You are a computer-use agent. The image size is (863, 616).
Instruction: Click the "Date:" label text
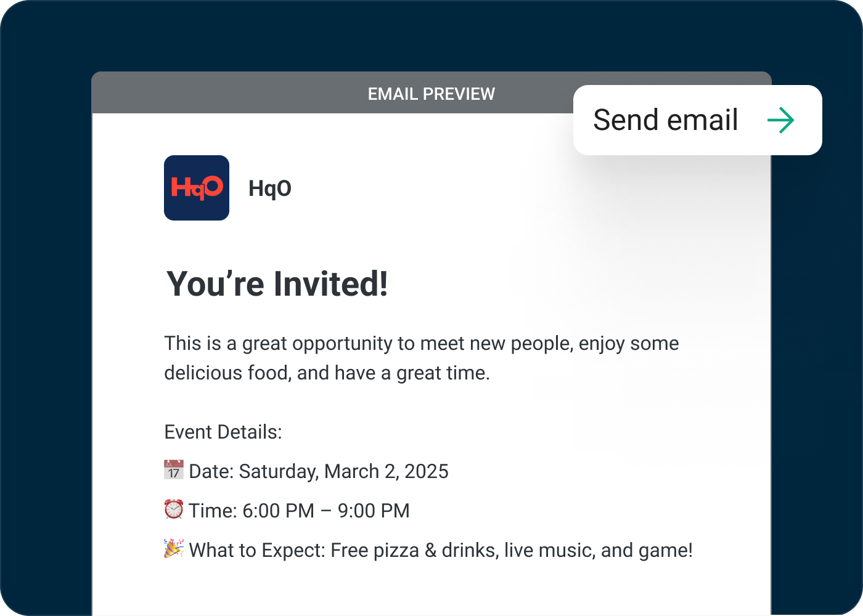tap(211, 471)
